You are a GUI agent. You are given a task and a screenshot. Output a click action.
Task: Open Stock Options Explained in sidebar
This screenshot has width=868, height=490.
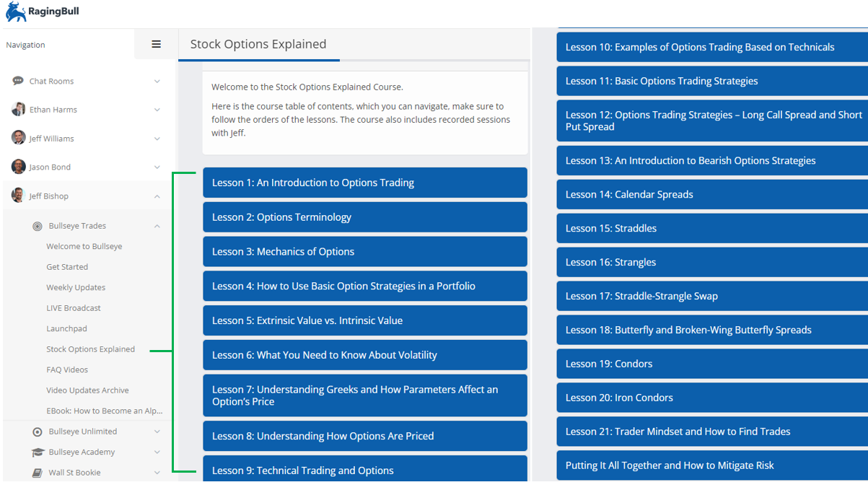(x=90, y=349)
